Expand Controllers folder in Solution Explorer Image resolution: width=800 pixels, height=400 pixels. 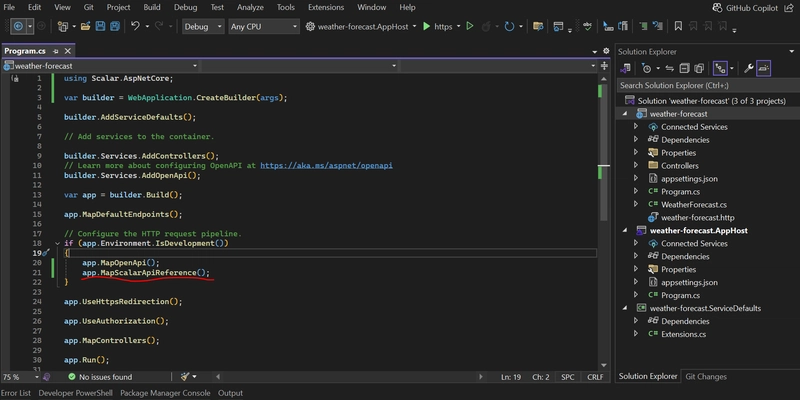click(636, 165)
